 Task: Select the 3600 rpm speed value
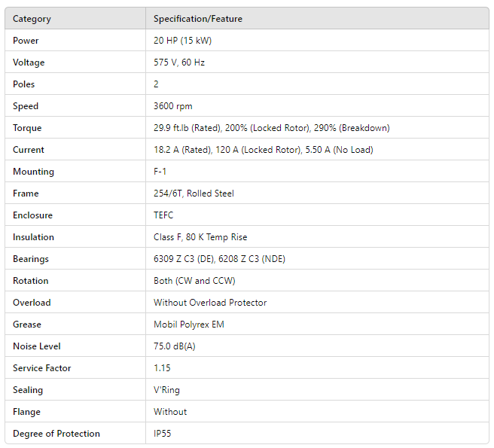point(172,106)
